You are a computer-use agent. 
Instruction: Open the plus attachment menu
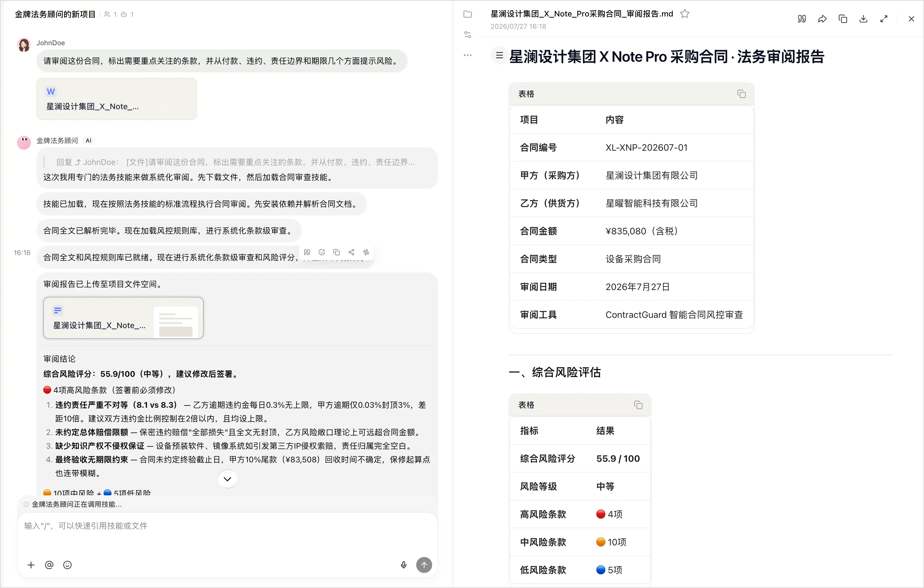click(31, 565)
